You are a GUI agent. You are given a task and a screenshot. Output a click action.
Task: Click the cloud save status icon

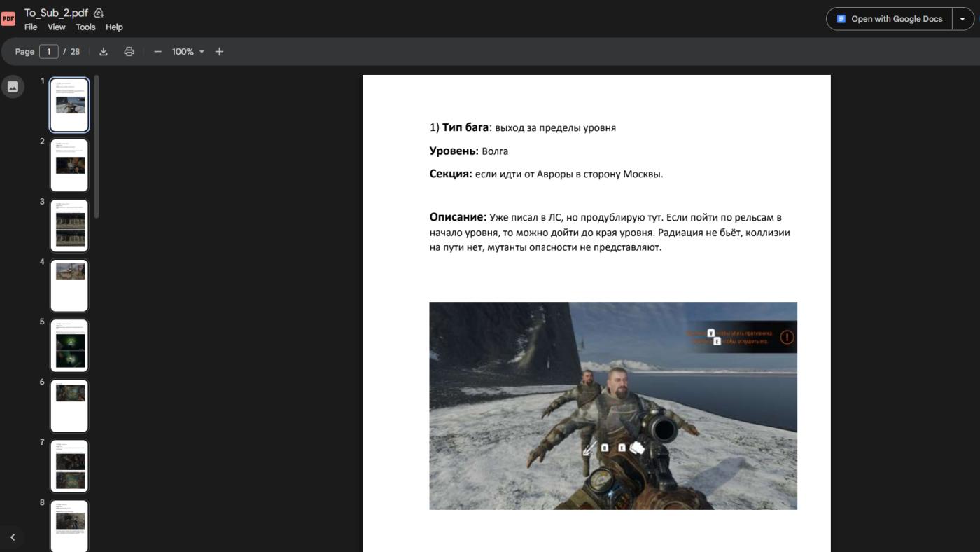(x=99, y=13)
